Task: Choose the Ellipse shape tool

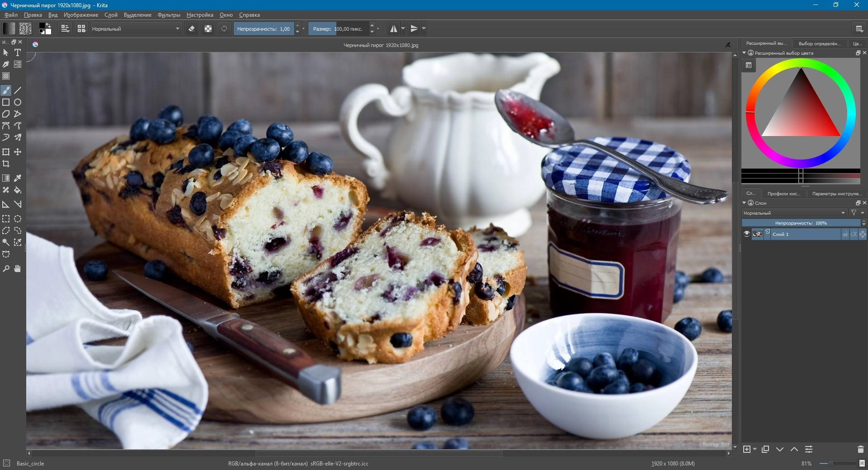Action: [x=18, y=102]
